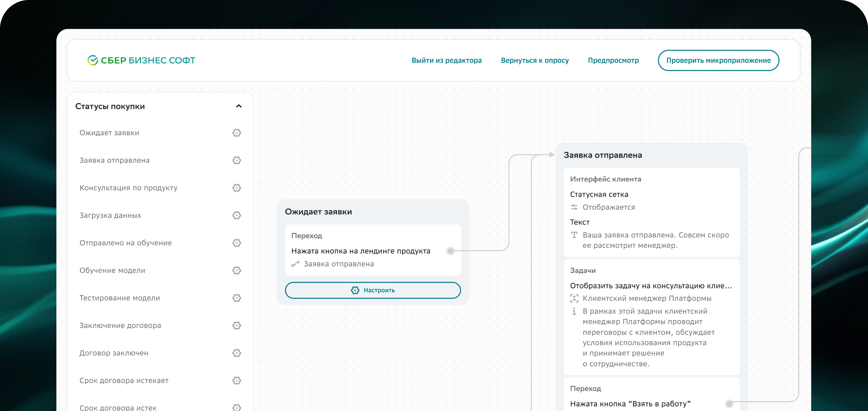868x411 pixels.
Task: Collapse the Статусы покупки panel
Action: coord(239,106)
